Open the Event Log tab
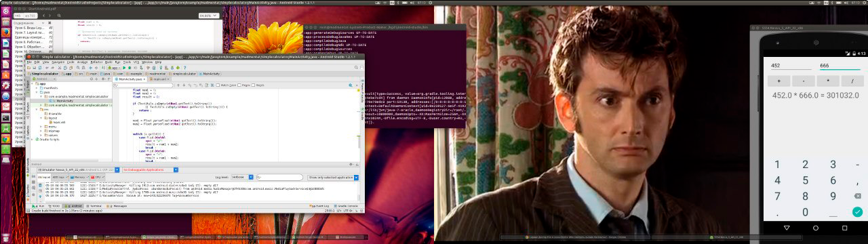 (319, 206)
